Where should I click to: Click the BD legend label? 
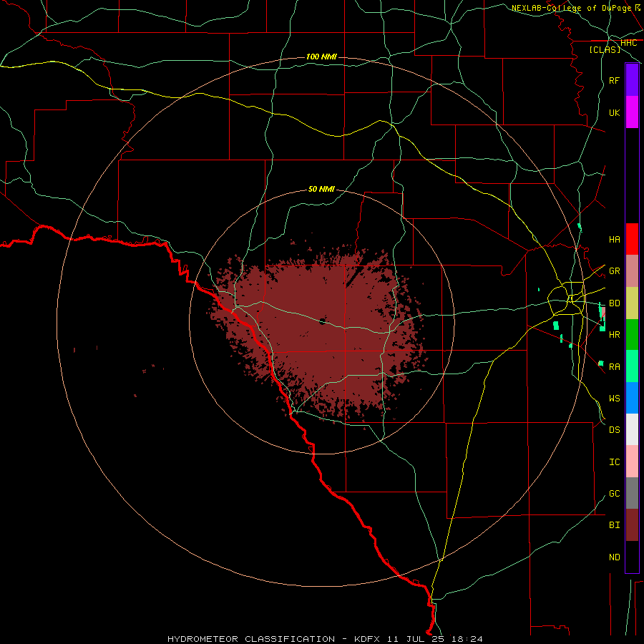(x=614, y=303)
